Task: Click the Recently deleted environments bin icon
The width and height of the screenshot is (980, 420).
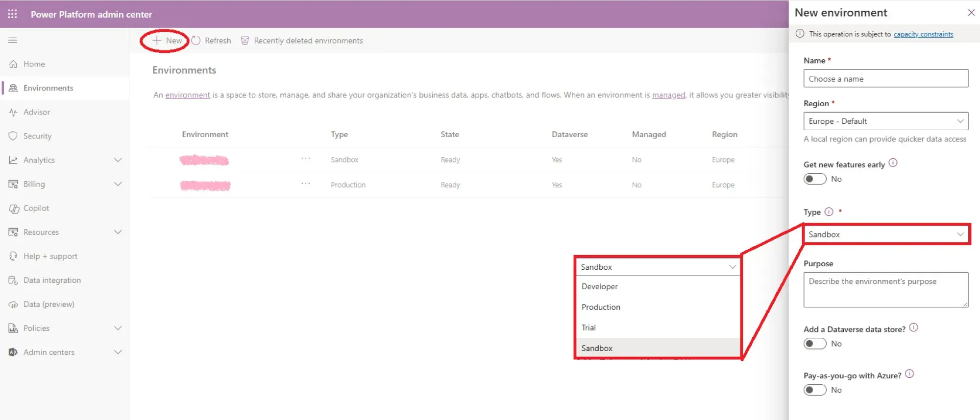Action: (245, 41)
